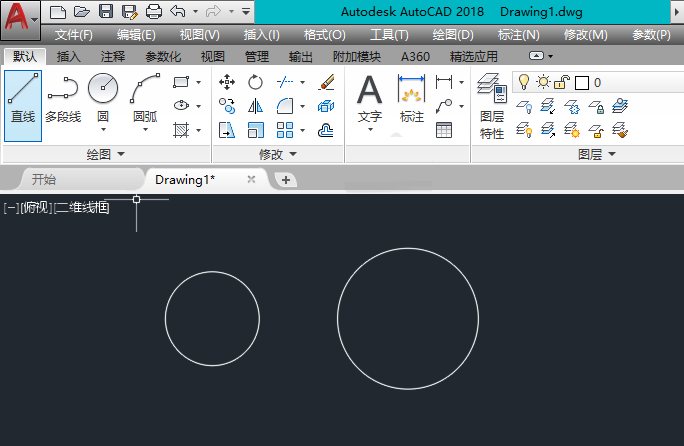Toggle layer on/off lightbulb icon

(523, 82)
